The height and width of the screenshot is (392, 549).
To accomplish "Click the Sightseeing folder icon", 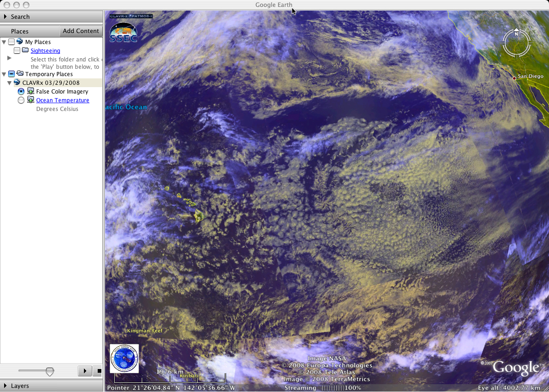I will [25, 50].
